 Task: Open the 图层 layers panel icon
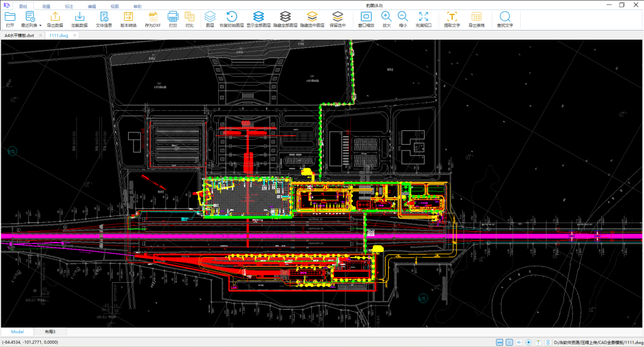tap(210, 17)
